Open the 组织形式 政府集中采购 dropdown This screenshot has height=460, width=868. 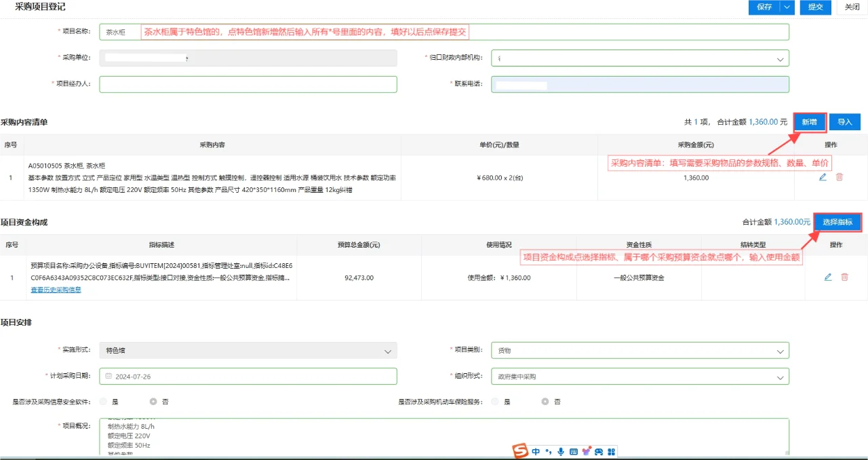point(640,377)
